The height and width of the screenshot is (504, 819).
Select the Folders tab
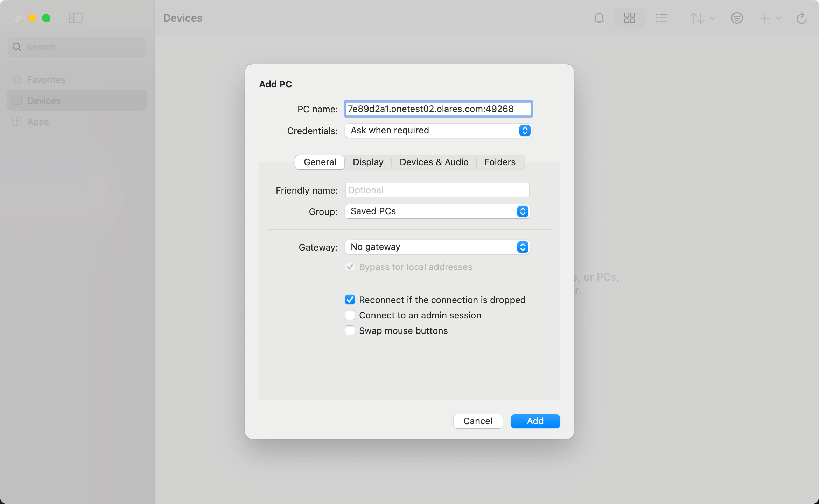(500, 162)
